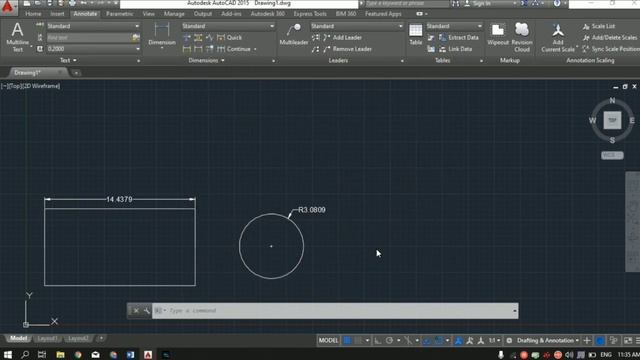Add a new layout with plus button
The height and width of the screenshot is (360, 640).
101,338
